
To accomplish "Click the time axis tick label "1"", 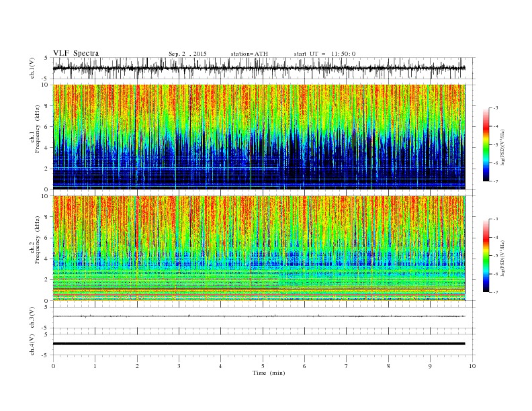I will (95, 366).
